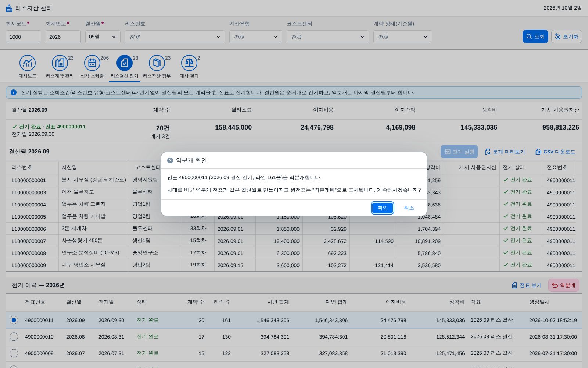Click the 역분개 button in history section

[564, 285]
